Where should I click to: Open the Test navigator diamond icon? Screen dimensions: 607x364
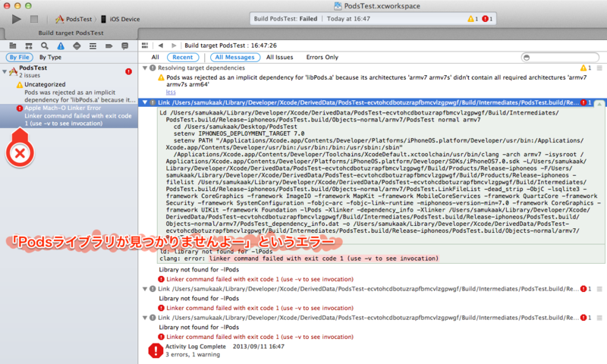coord(77,46)
